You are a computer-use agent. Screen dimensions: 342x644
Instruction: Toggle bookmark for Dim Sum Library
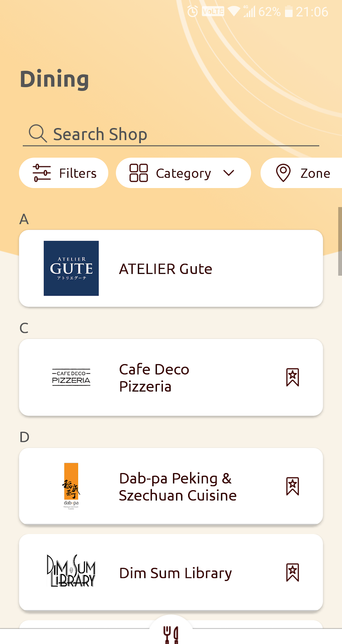[x=292, y=572]
